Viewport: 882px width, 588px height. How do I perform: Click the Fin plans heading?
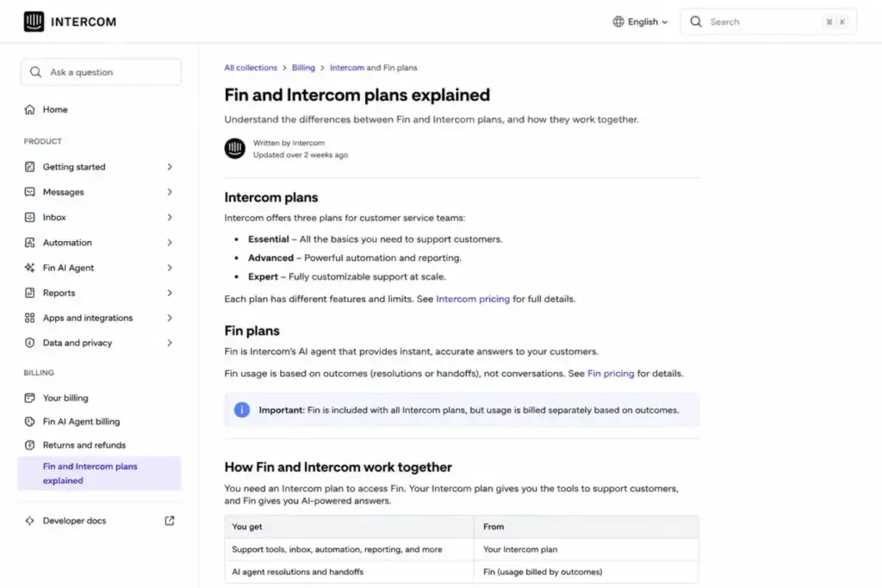tap(252, 331)
